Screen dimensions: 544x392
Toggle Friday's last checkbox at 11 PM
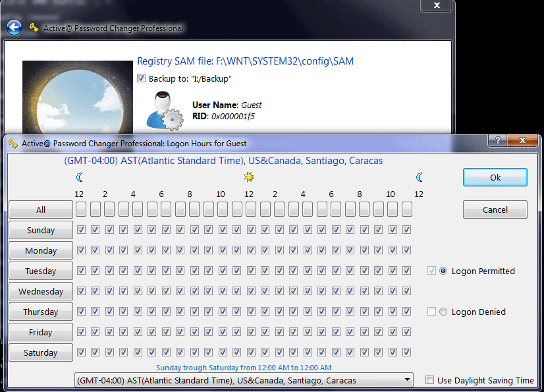tap(406, 331)
